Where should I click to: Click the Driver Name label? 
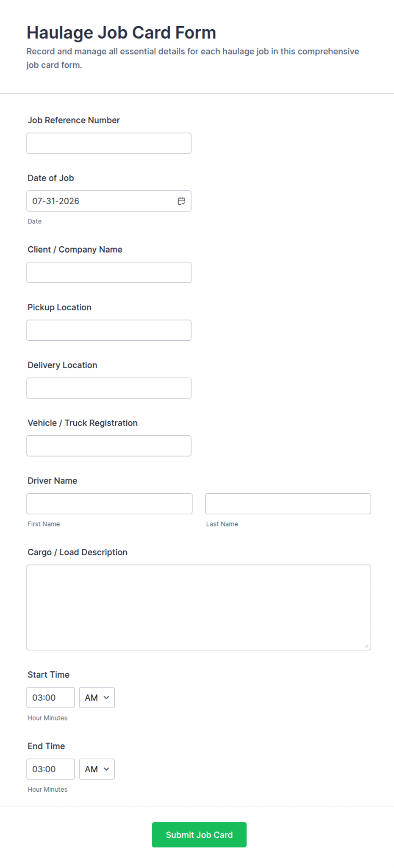(x=53, y=481)
